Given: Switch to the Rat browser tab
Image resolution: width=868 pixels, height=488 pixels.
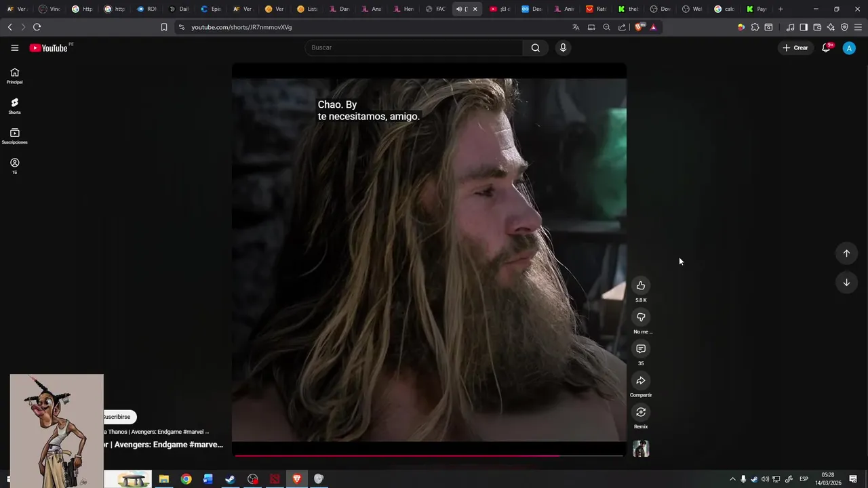Looking at the screenshot, I should click(x=597, y=9).
